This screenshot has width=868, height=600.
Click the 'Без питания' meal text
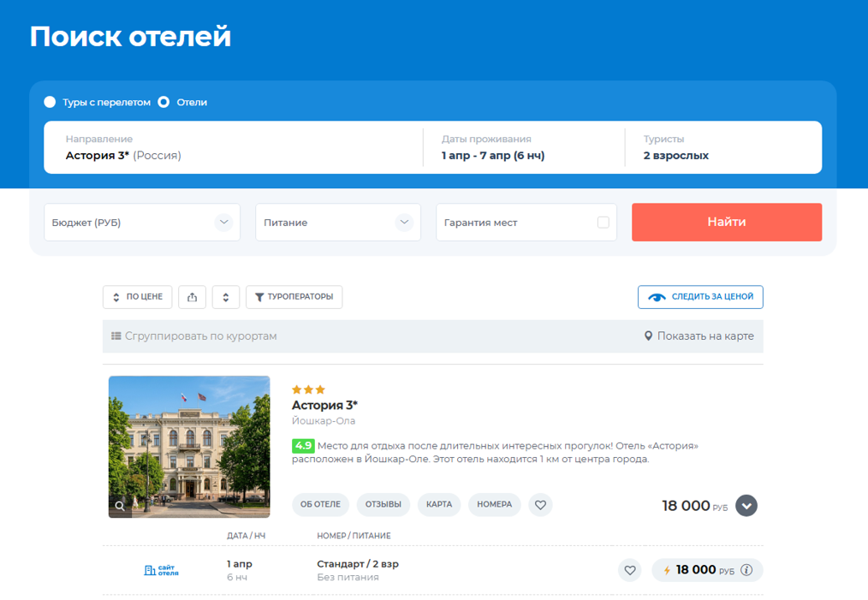[x=348, y=577]
